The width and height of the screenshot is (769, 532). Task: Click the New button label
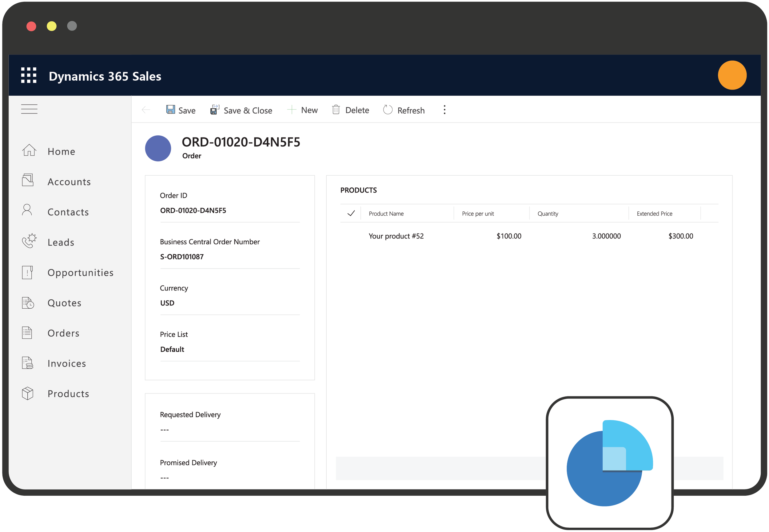(309, 110)
